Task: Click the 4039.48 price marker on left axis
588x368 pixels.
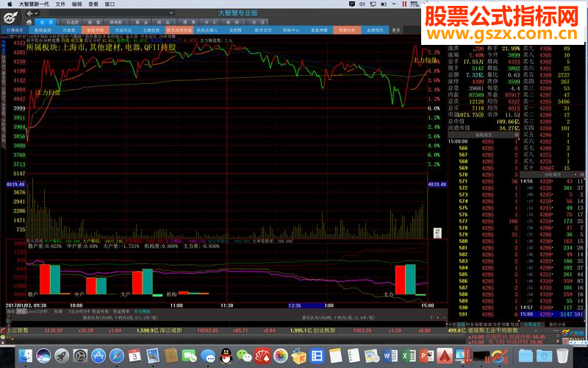Action: click(x=15, y=185)
